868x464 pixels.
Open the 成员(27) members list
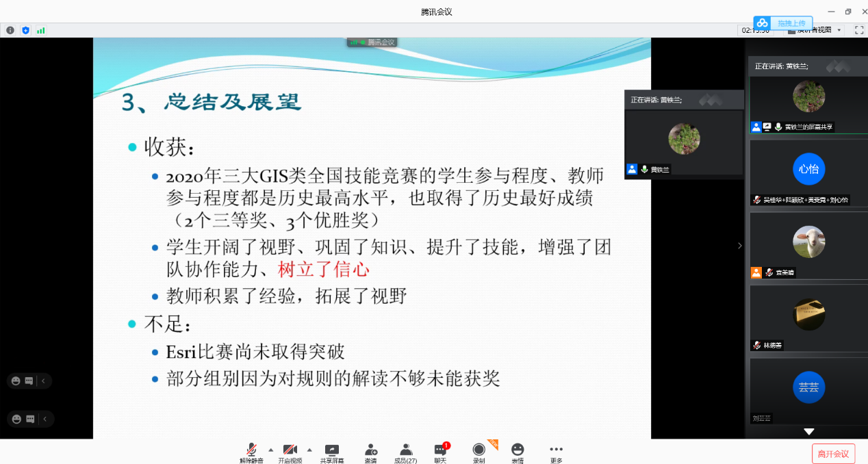[x=406, y=452]
